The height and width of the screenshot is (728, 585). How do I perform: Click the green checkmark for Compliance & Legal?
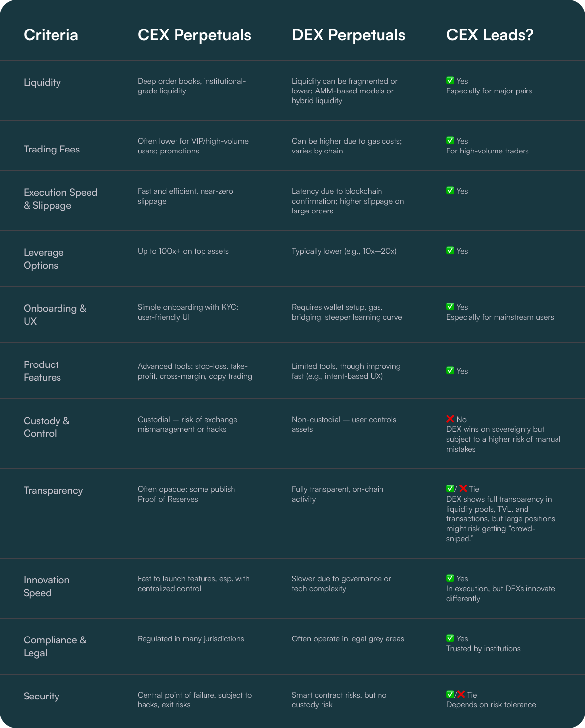tap(450, 638)
